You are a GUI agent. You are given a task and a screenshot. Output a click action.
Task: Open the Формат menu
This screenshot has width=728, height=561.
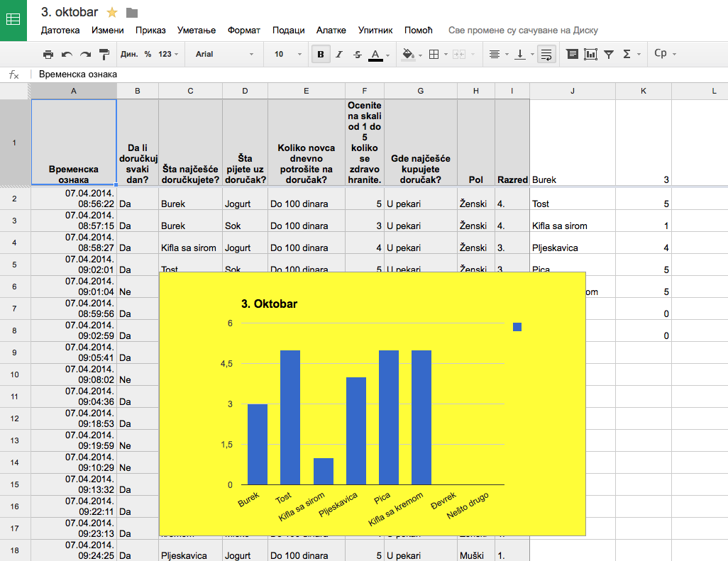coord(244,30)
